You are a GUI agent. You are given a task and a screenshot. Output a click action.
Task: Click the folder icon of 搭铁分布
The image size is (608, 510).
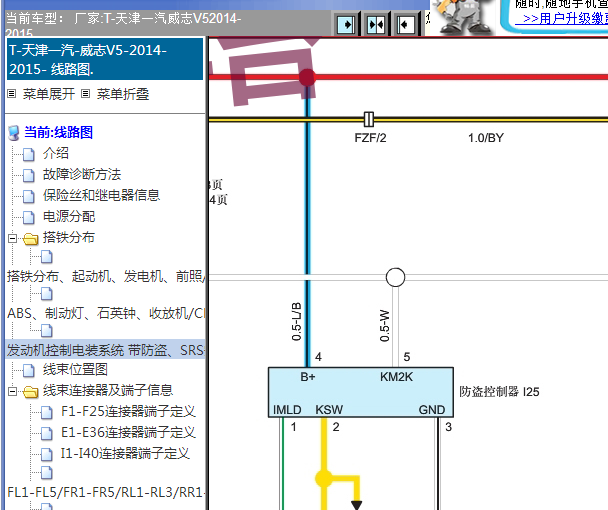30,239
